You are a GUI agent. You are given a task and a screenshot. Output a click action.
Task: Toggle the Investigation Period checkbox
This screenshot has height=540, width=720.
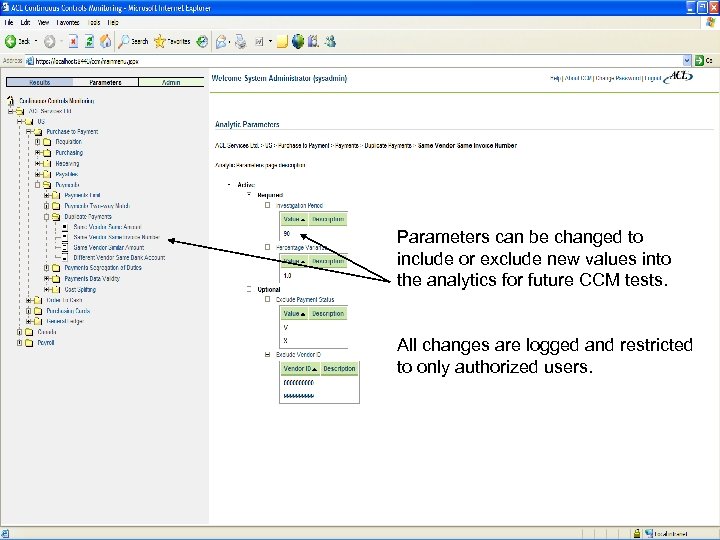tap(268, 205)
